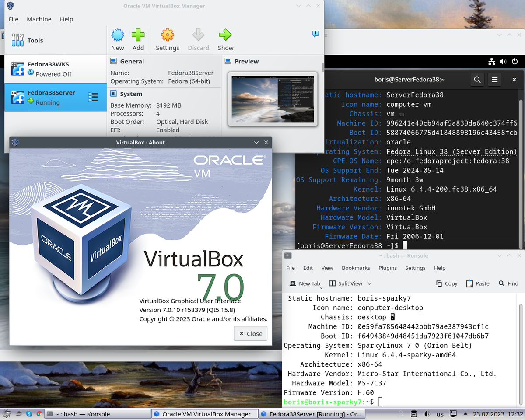Select the Tools screwdriver icon
Image resolution: width=525 pixels, height=420 pixels.
click(x=17, y=40)
